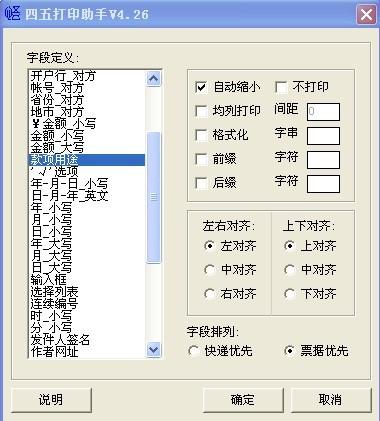Select 票据优先 field ordering
Viewport: 380px width, 421px height.
[x=289, y=351]
